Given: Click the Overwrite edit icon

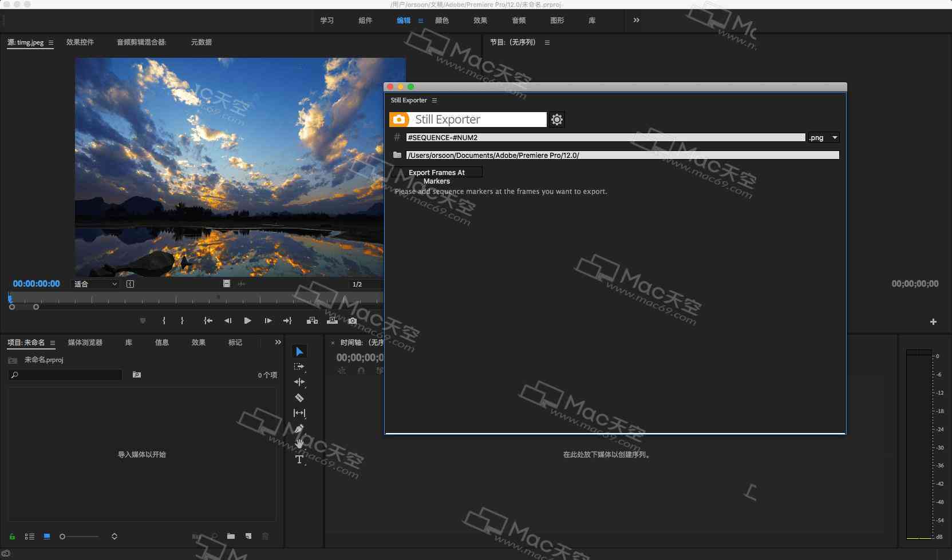Looking at the screenshot, I should click(332, 321).
